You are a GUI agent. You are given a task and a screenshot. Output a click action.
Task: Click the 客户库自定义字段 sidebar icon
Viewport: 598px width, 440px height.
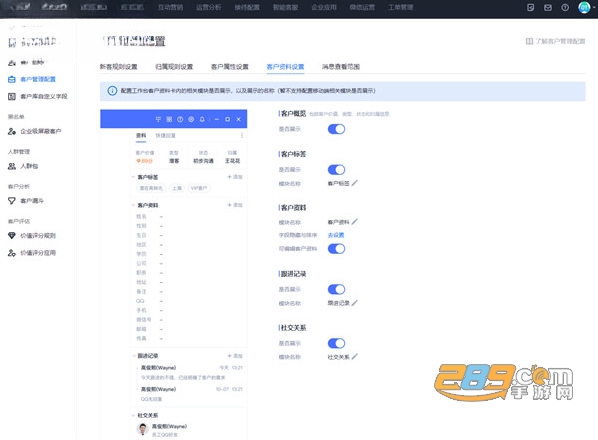[12, 96]
